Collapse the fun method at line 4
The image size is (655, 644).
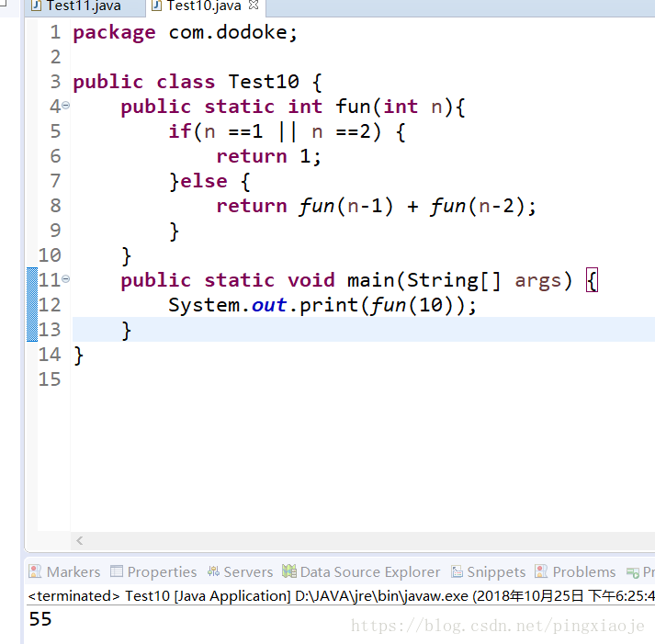pyautogui.click(x=66, y=106)
